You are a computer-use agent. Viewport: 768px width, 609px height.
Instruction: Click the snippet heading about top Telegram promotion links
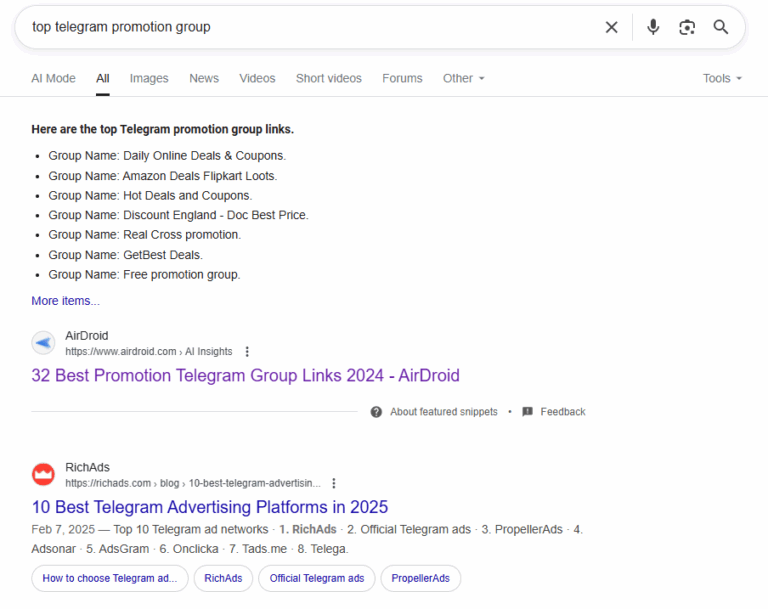(x=163, y=129)
